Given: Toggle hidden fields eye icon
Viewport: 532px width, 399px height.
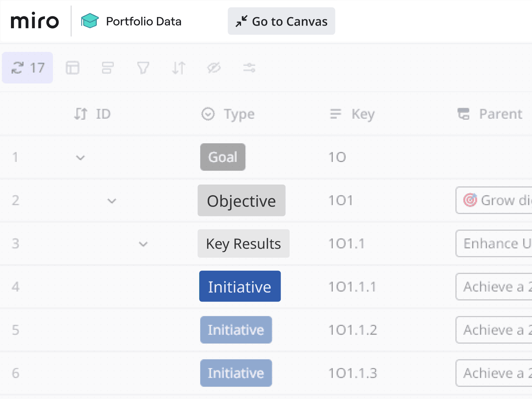Looking at the screenshot, I should (214, 68).
